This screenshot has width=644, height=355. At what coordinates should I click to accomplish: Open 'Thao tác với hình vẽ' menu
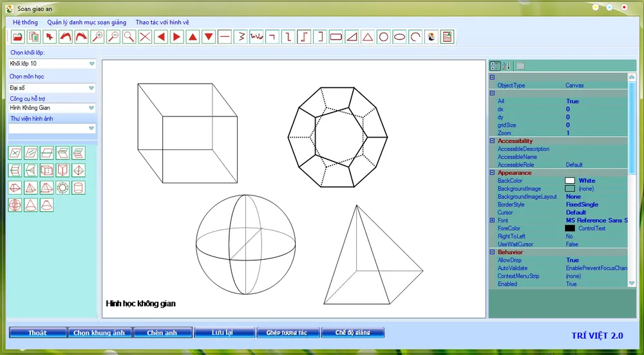tap(162, 22)
